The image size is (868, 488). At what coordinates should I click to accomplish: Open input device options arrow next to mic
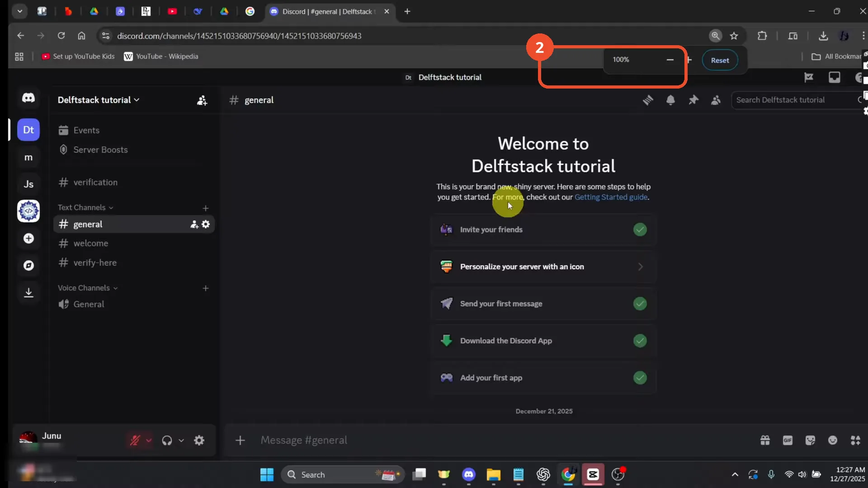point(148,440)
